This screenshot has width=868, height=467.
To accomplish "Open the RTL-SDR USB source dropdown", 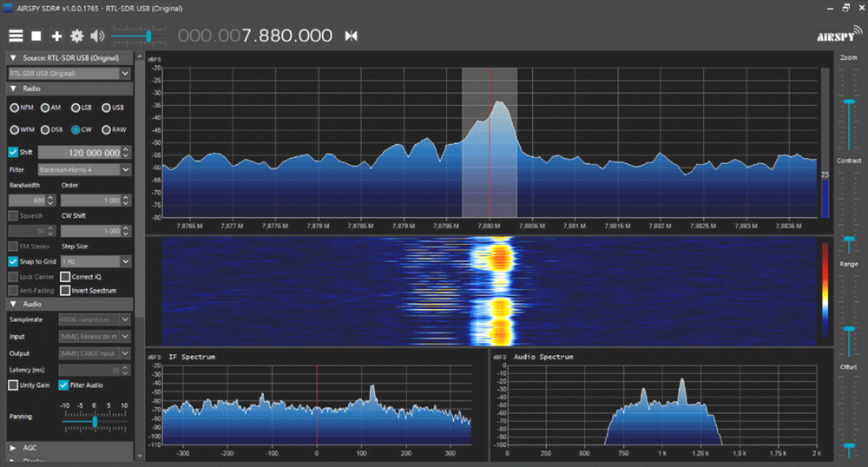I will [69, 73].
